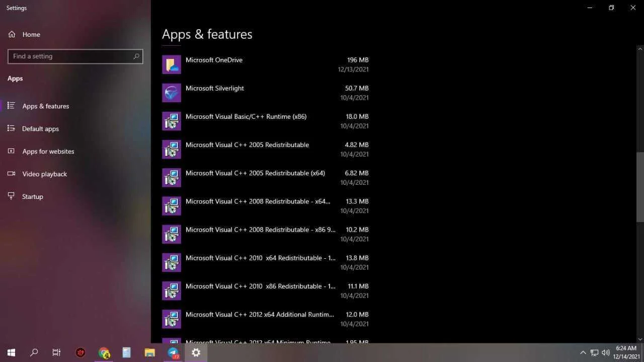Open Google Chrome from the taskbar
This screenshot has height=362, width=644.
click(104, 352)
